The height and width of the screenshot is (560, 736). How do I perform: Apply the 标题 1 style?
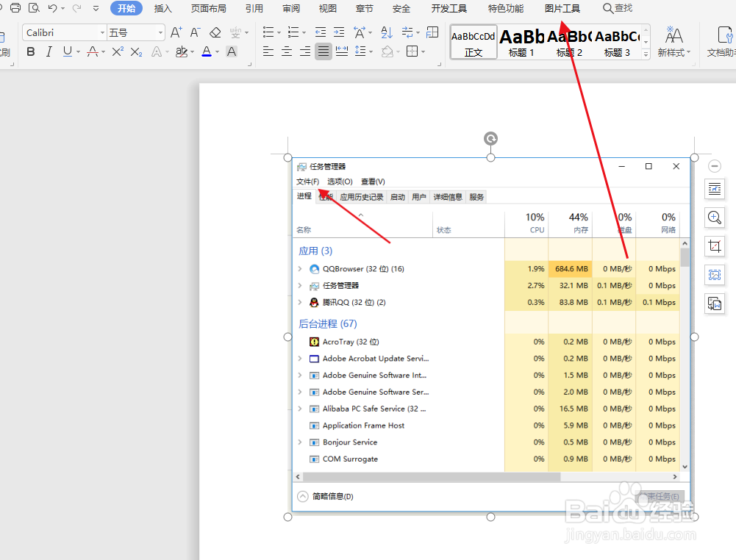click(521, 42)
